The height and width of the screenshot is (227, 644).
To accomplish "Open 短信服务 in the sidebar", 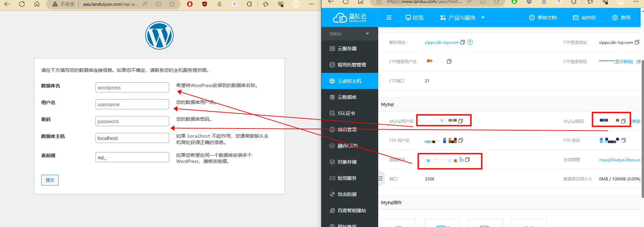I will (x=350, y=178).
